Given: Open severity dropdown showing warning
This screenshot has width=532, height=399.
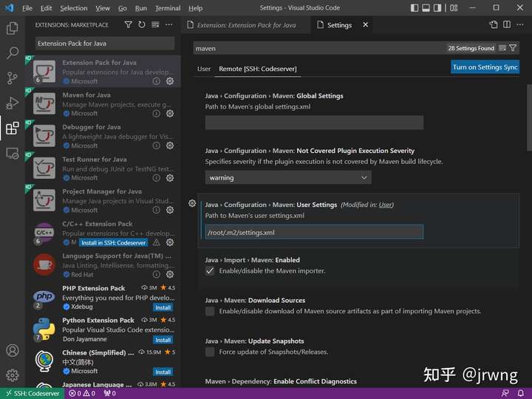Looking at the screenshot, I should point(288,178).
